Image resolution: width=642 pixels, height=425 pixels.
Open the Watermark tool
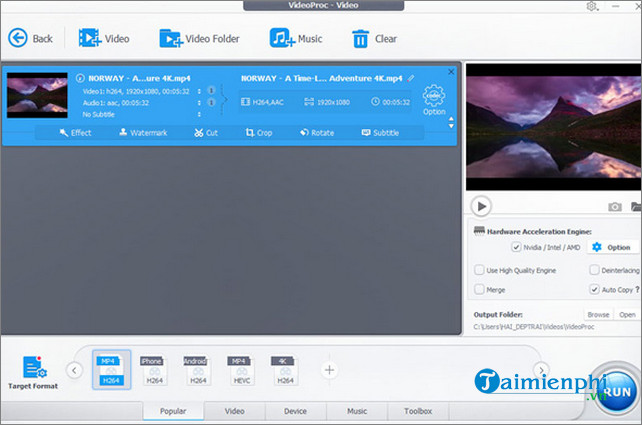(143, 133)
